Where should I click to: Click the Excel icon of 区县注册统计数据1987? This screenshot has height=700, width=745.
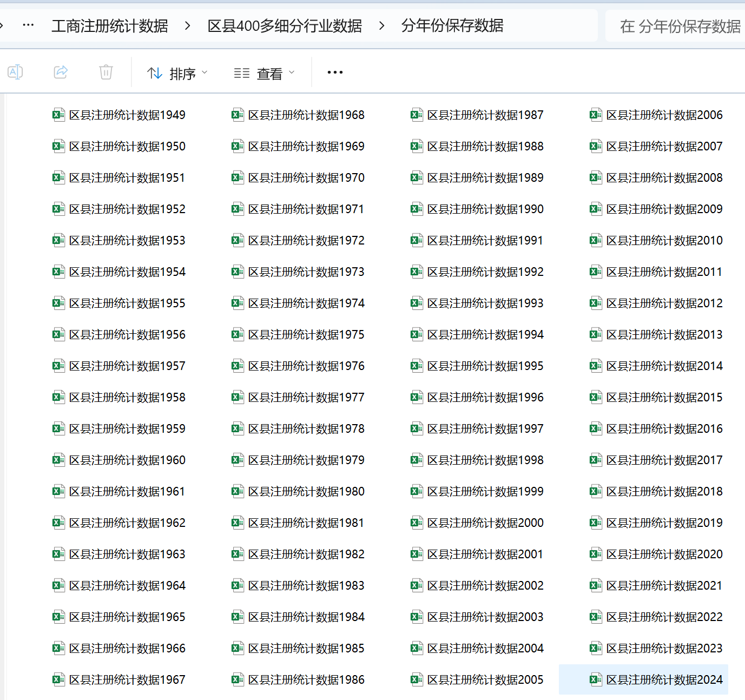coord(417,115)
